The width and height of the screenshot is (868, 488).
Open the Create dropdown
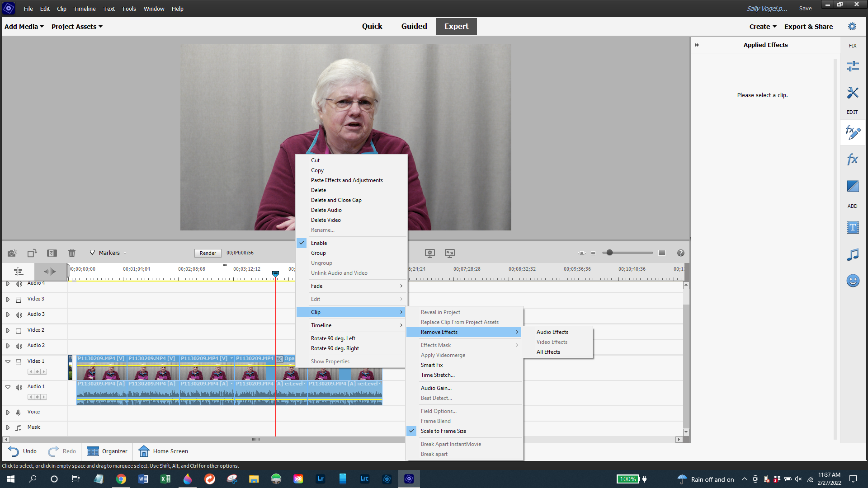tap(762, 26)
